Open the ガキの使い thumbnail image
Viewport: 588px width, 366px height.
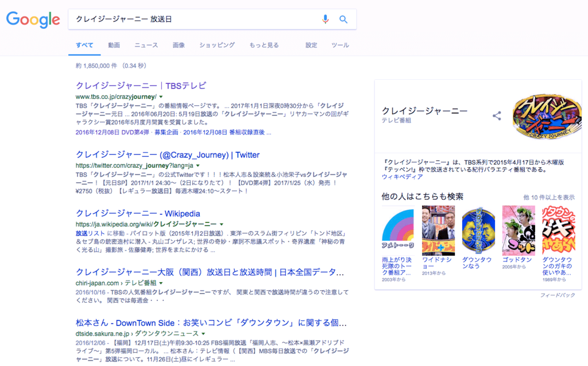pos(559,230)
